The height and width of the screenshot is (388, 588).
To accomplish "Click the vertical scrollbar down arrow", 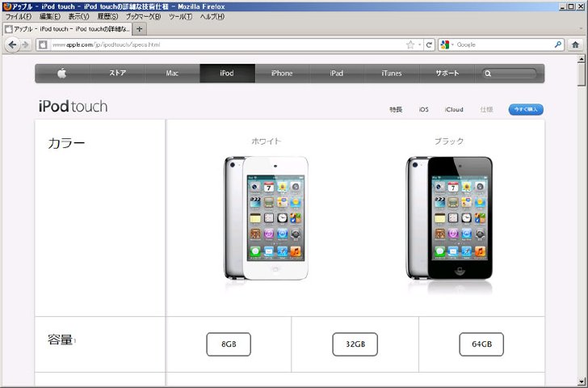I will pyautogui.click(x=582, y=382).
